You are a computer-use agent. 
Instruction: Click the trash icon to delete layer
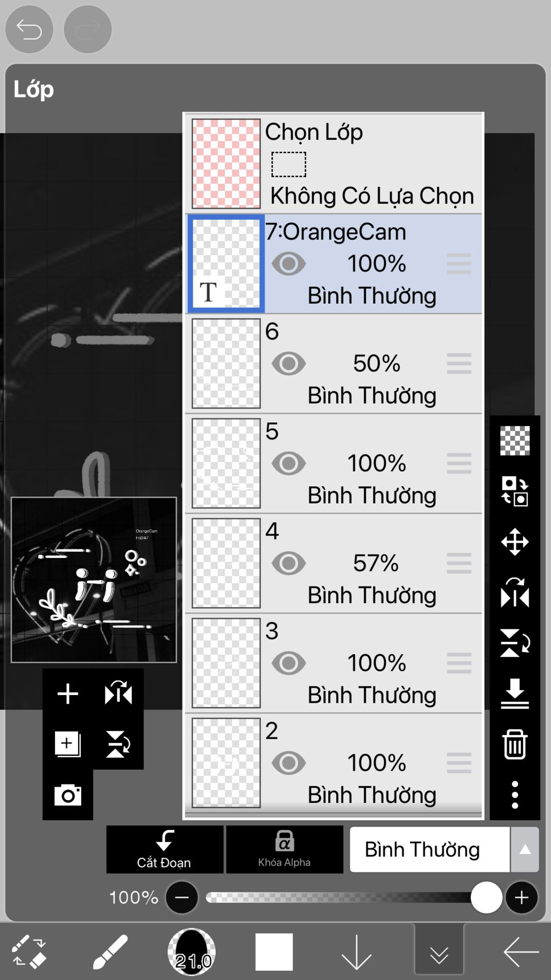515,744
